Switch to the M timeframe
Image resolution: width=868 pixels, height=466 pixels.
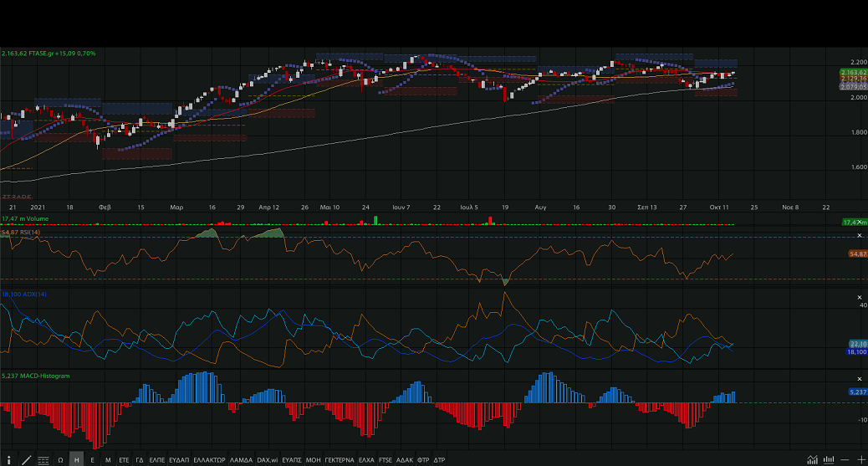click(x=108, y=460)
